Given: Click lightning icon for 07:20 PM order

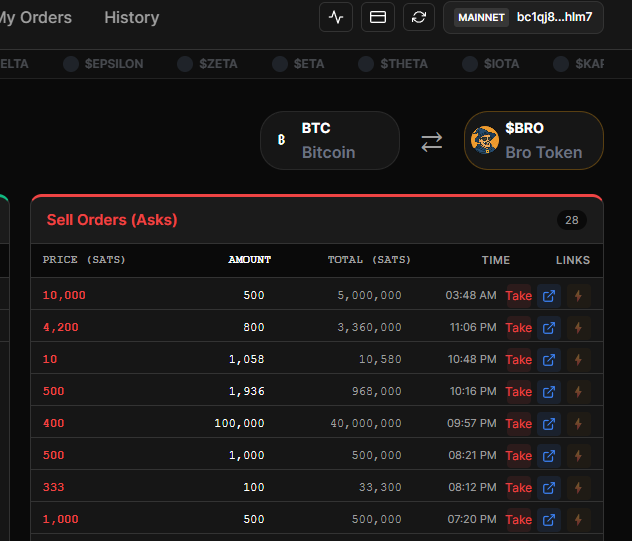Looking at the screenshot, I should coord(578,520).
